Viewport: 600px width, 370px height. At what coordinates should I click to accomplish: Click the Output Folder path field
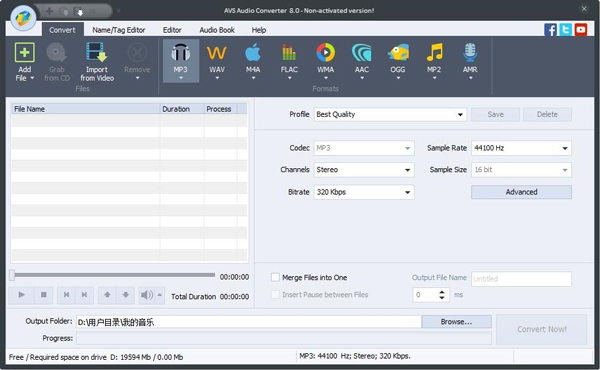tap(249, 322)
